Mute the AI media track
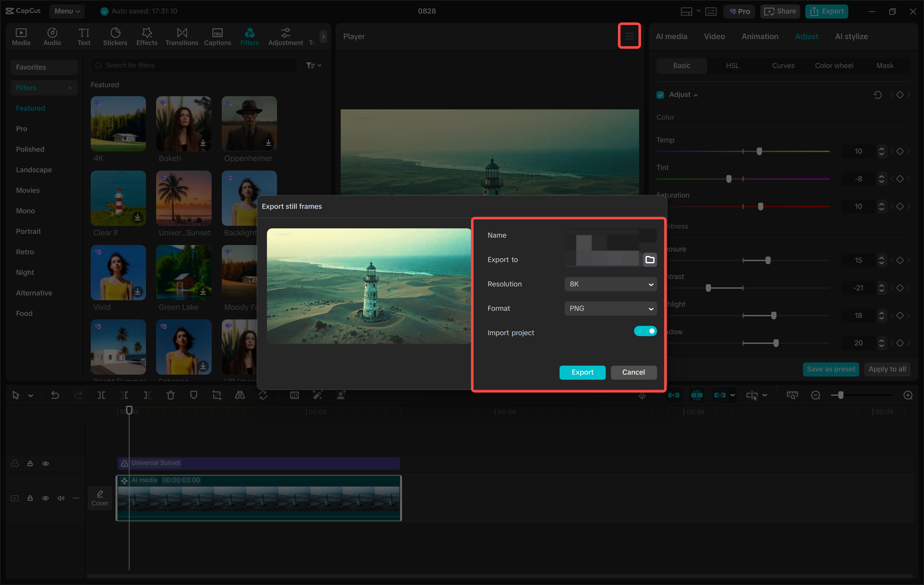Image resolution: width=924 pixels, height=585 pixels. [x=61, y=498]
